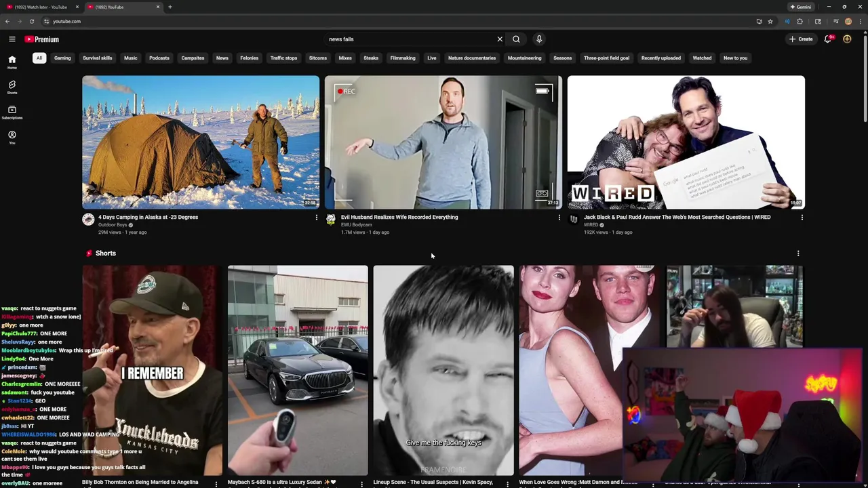Select the Campsites chip
The width and height of the screenshot is (868, 488).
tap(193, 58)
